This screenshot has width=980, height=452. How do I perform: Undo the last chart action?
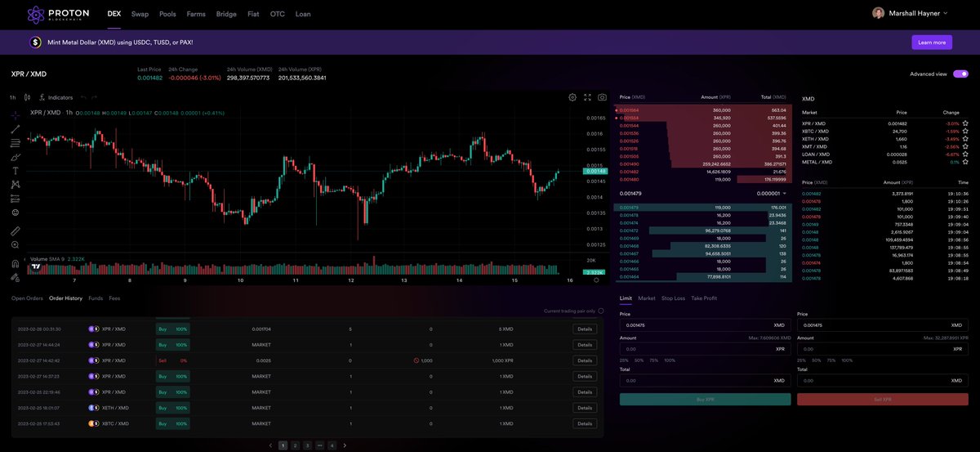tap(83, 97)
